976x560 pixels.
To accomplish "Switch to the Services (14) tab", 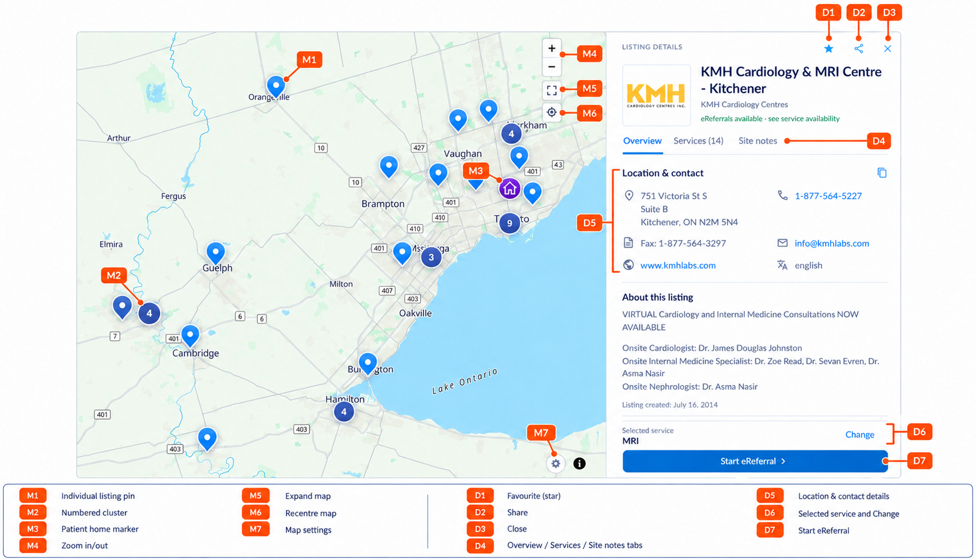I will [698, 141].
